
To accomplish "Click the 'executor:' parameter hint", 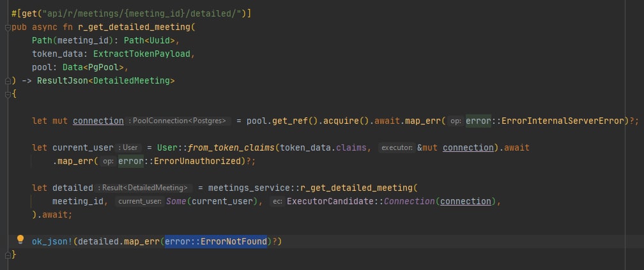I will [397, 147].
